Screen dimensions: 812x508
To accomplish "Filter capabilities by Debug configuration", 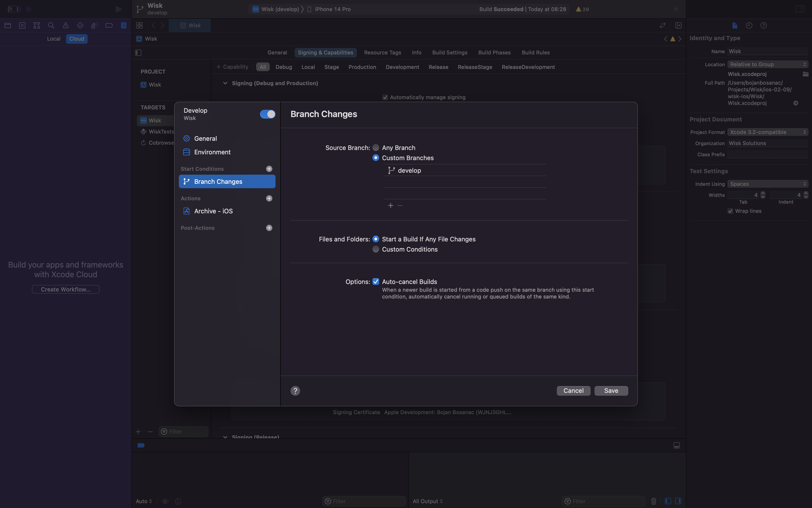I will [283, 67].
